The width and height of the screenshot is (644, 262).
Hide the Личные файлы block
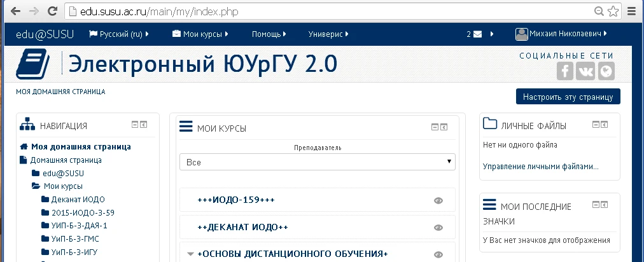[596, 124]
